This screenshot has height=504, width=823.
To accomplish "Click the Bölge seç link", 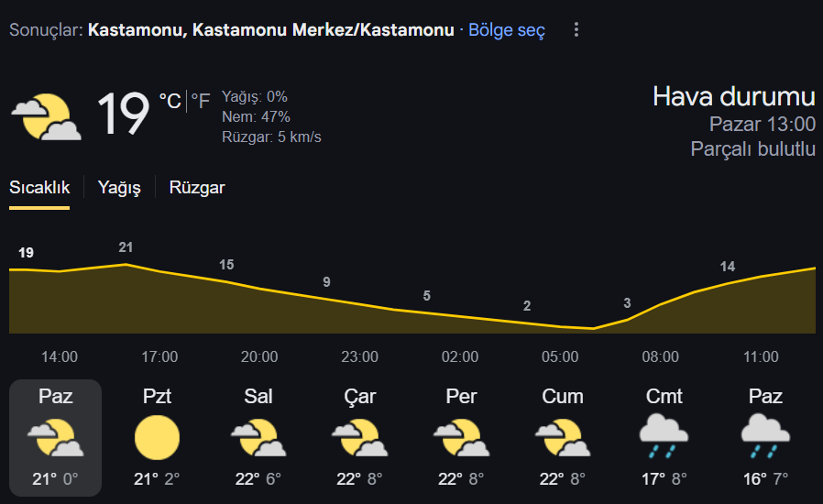I will [x=507, y=30].
